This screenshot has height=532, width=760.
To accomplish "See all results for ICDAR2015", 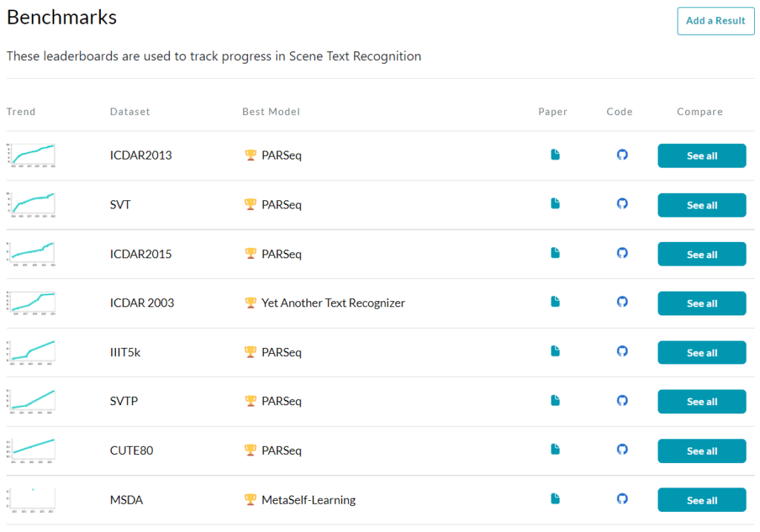I will [701, 253].
